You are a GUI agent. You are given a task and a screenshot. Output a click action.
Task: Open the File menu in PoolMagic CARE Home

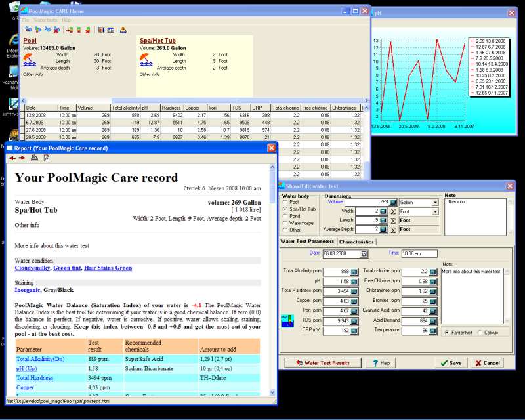coord(26,20)
